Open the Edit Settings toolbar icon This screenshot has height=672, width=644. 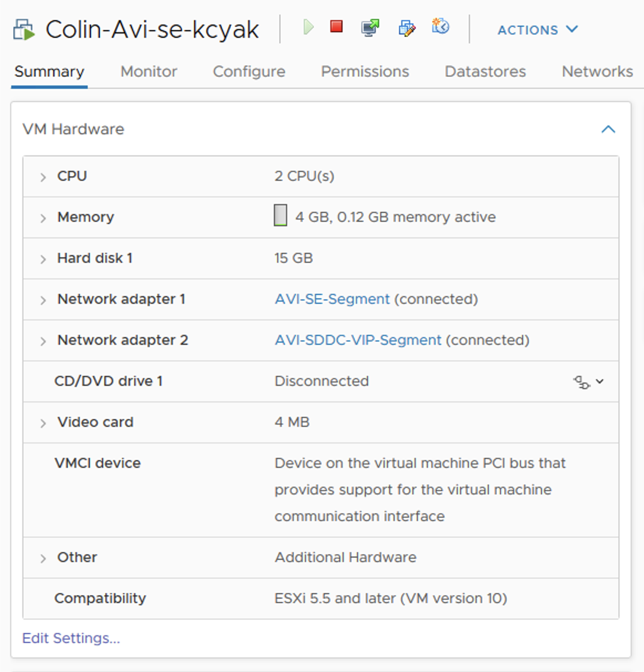click(407, 28)
